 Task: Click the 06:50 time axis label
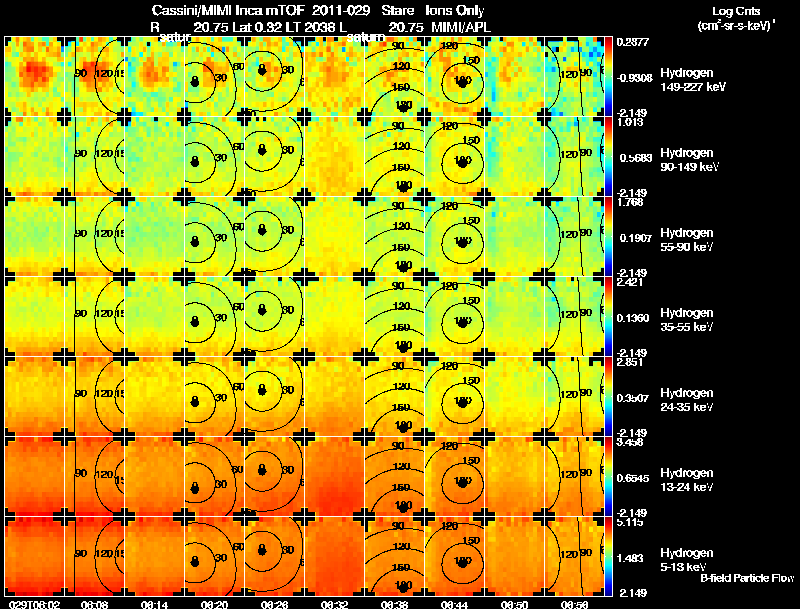coord(514,605)
